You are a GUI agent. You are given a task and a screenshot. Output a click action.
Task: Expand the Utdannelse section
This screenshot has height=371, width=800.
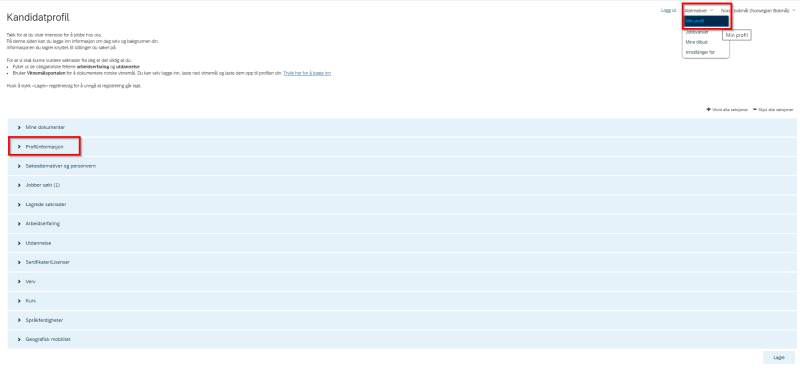(402, 243)
